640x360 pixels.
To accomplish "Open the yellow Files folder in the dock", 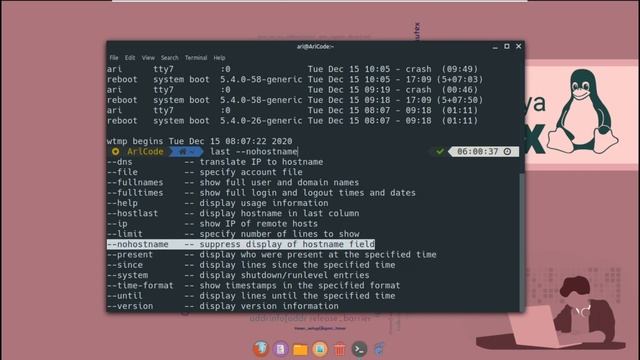I will (300, 349).
